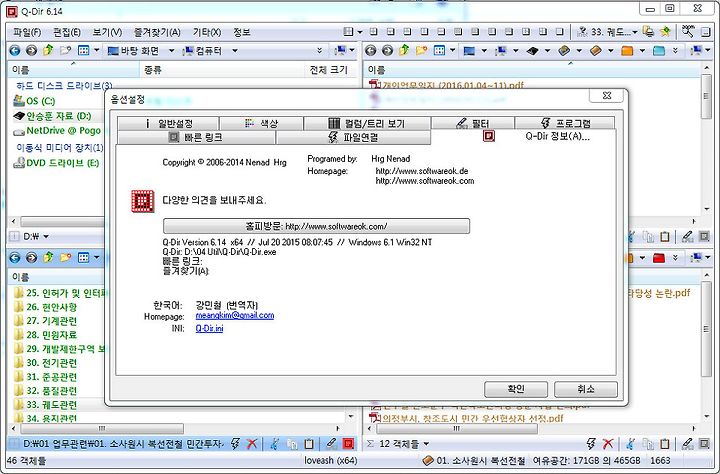Click the yellow star favorites icon in main toolbar
Screen dimensions: 720x474
665,32
